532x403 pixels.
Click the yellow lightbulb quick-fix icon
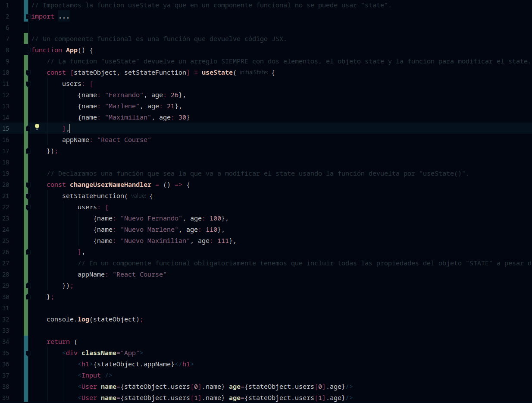(37, 127)
